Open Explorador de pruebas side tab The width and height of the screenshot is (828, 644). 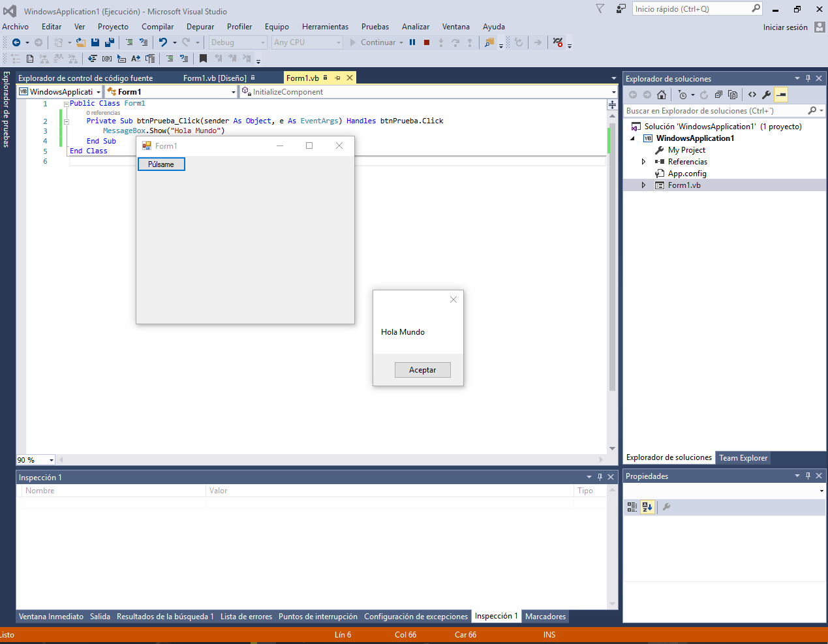tap(7, 109)
